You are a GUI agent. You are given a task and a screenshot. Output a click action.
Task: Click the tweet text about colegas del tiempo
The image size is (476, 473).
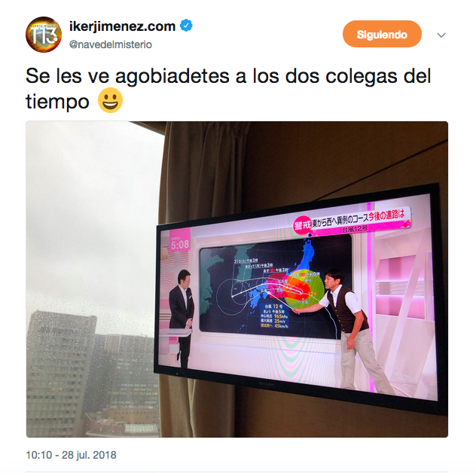(x=228, y=88)
